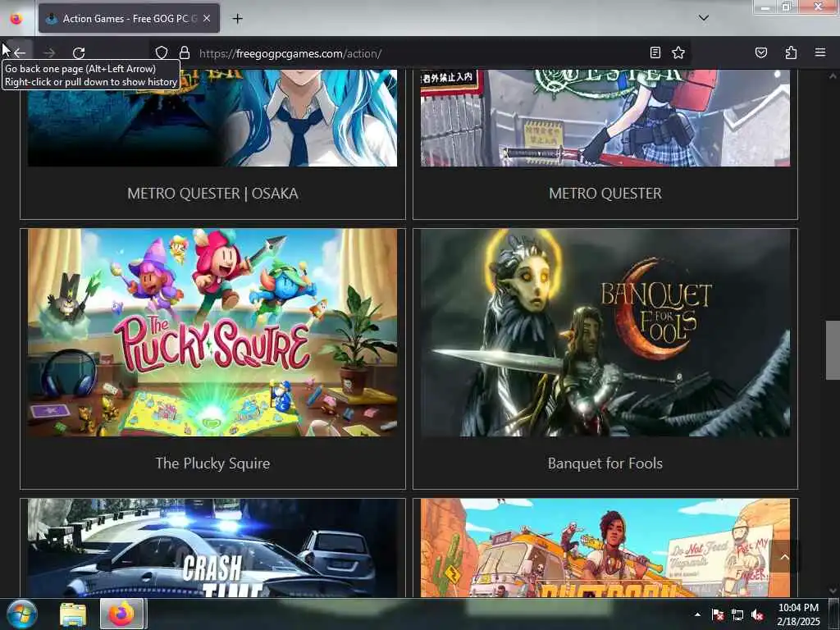Click the forward navigation arrow

coord(49,53)
